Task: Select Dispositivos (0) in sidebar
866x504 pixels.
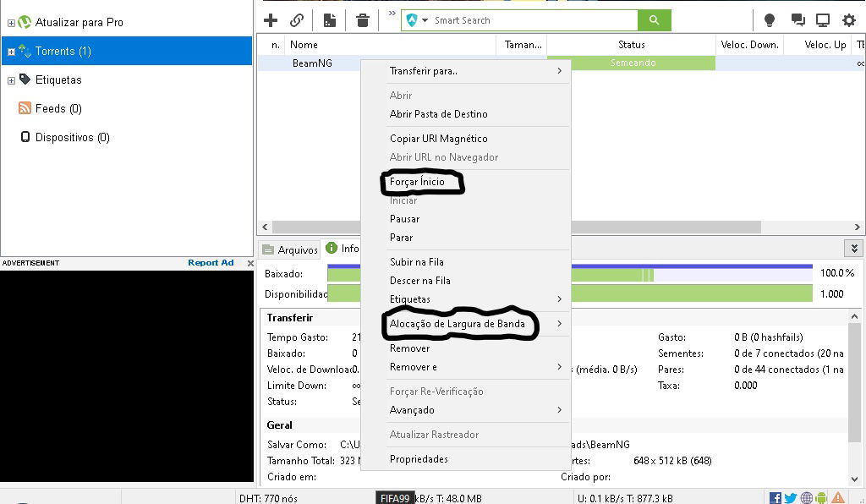Action: (73, 138)
